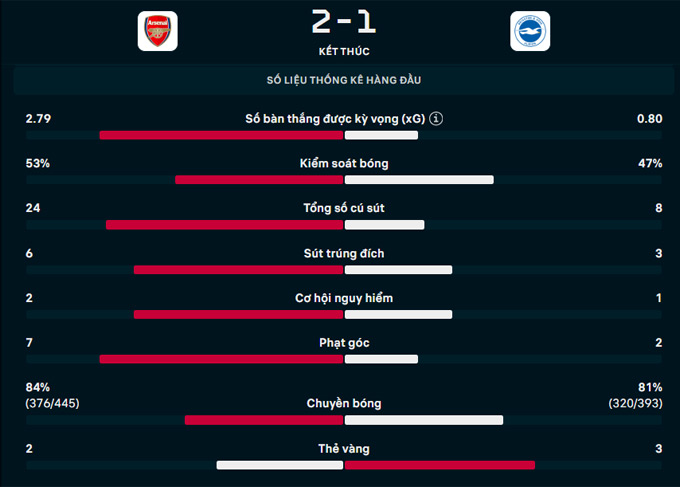The height and width of the screenshot is (487, 680).
Task: Click the Kết thúc match status
Action: pos(343,50)
